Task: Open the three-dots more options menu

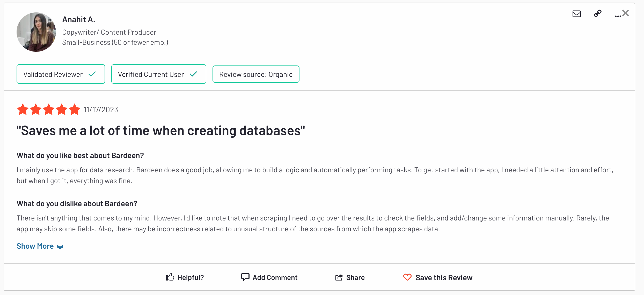Action: click(x=618, y=16)
